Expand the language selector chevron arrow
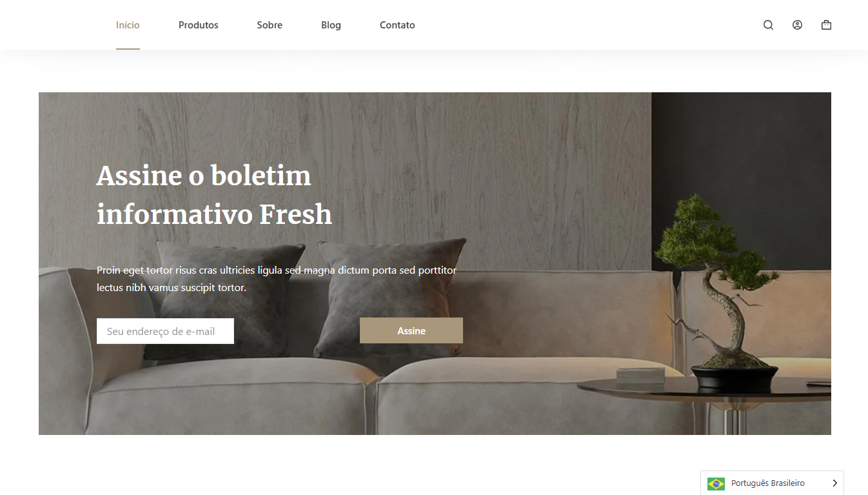 tap(834, 483)
